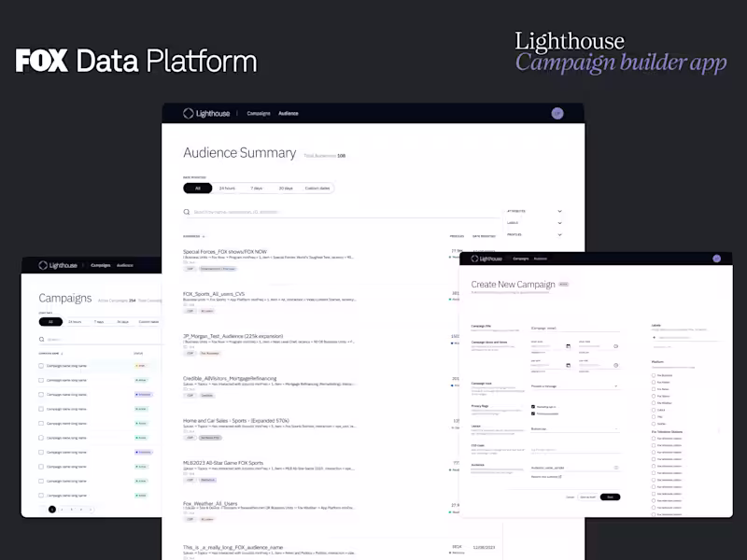The height and width of the screenshot is (560, 747).
Task: Open the user avatar in Create New Campaign window
Action: [x=716, y=259]
